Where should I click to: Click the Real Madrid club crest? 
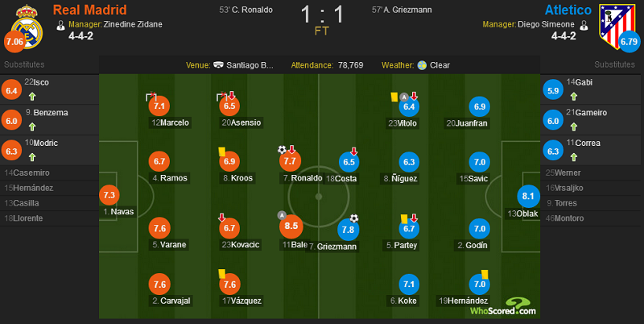[27, 27]
